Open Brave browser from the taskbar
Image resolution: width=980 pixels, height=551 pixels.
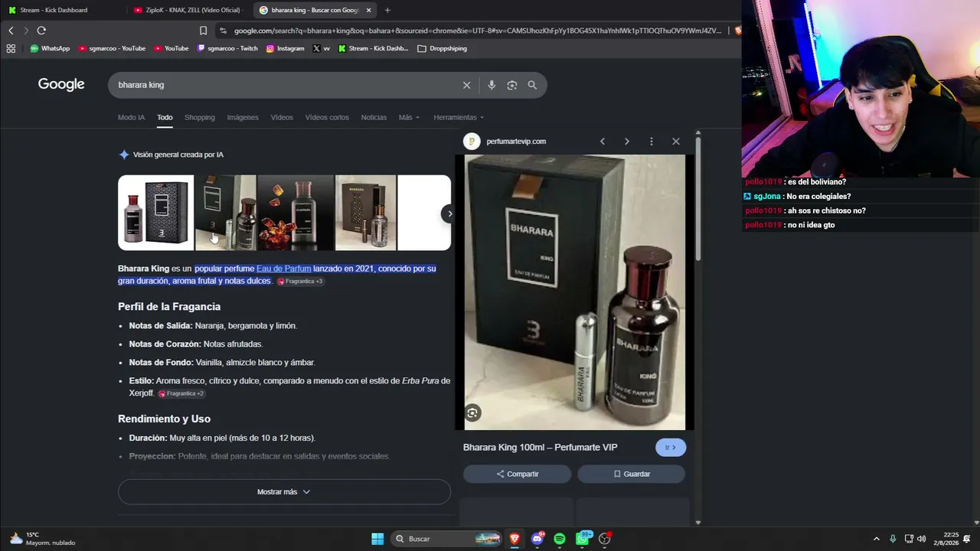click(x=514, y=539)
